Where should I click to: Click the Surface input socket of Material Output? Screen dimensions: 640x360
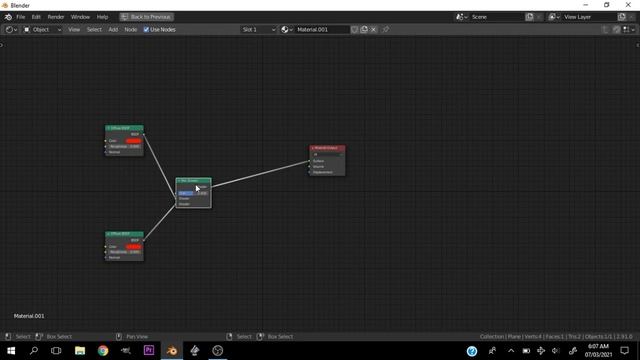[310, 161]
